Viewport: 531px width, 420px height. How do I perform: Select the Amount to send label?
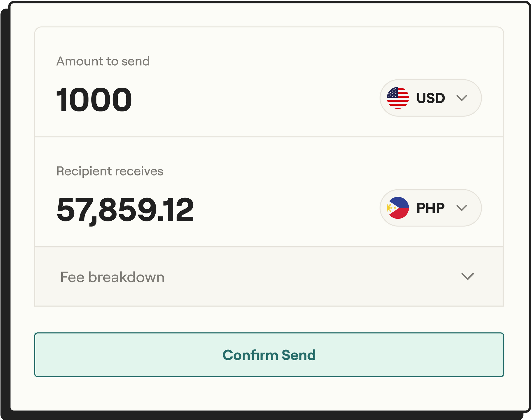103,61
